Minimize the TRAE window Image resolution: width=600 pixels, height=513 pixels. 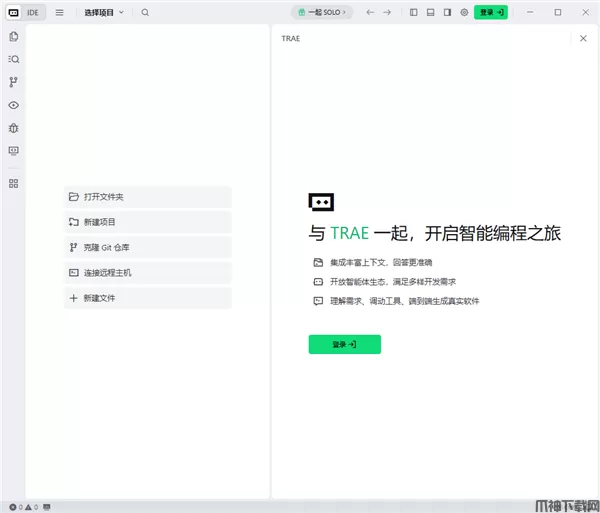click(530, 13)
